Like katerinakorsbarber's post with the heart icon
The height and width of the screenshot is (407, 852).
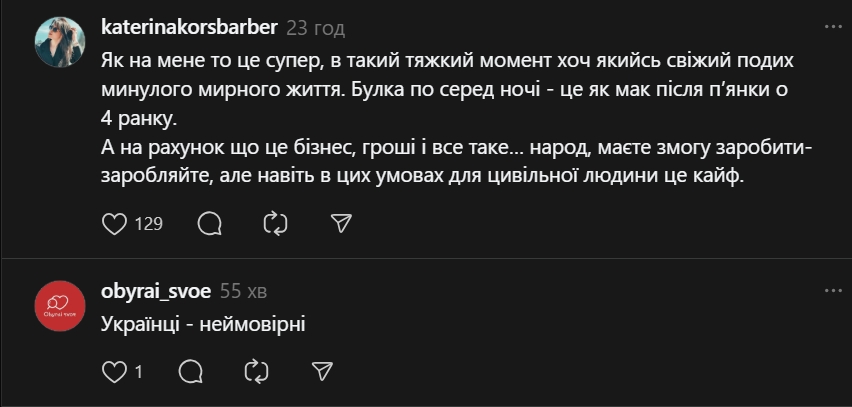[115, 223]
